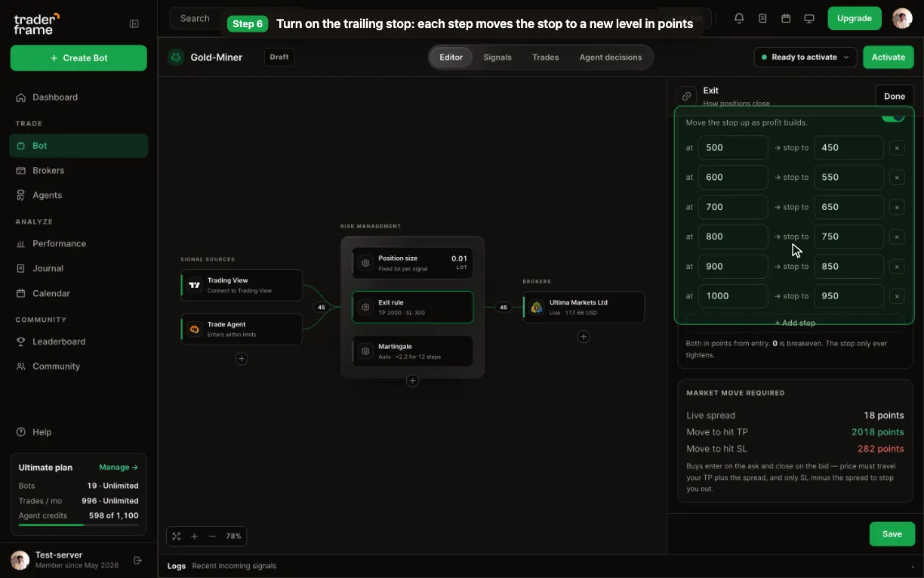Open Brokers in the sidebar
Viewport: 924px width, 578px height.
tap(79, 171)
